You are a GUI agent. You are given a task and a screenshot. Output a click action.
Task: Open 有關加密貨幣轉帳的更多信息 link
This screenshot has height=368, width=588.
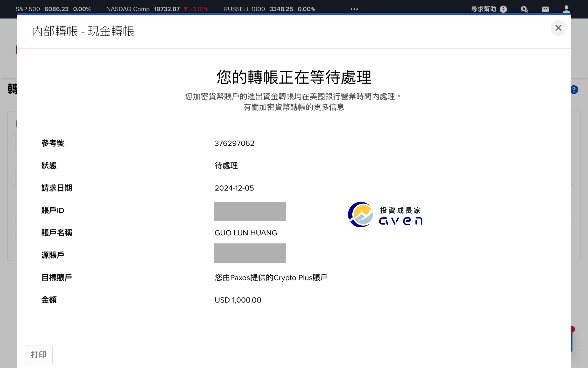(294, 107)
